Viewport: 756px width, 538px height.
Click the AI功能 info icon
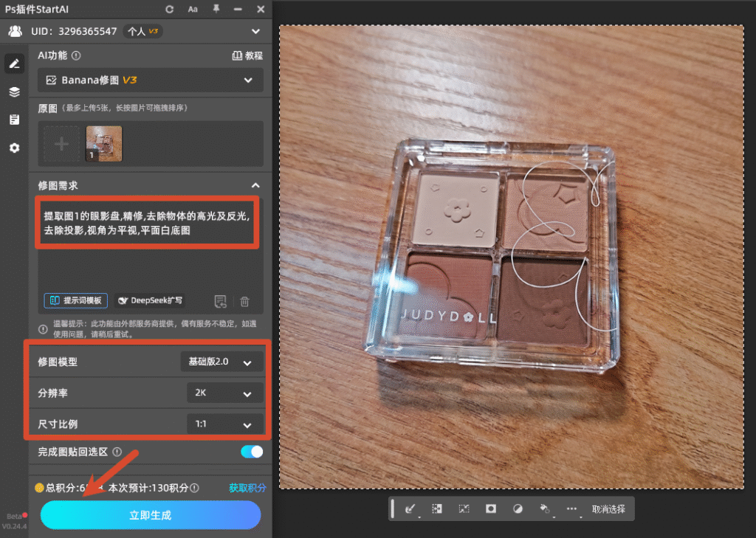[x=76, y=55]
